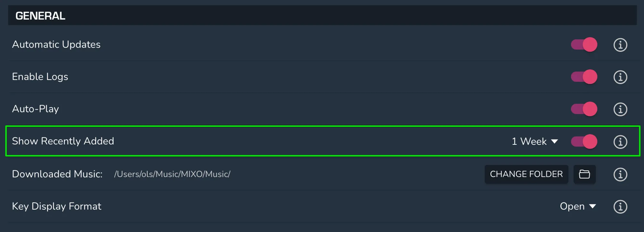The height and width of the screenshot is (232, 644).
Task: Select the GENERAL section header
Action: tap(40, 15)
